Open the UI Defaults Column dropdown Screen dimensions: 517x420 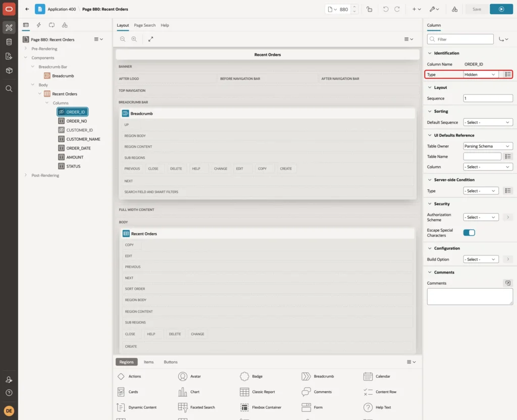pos(488,167)
